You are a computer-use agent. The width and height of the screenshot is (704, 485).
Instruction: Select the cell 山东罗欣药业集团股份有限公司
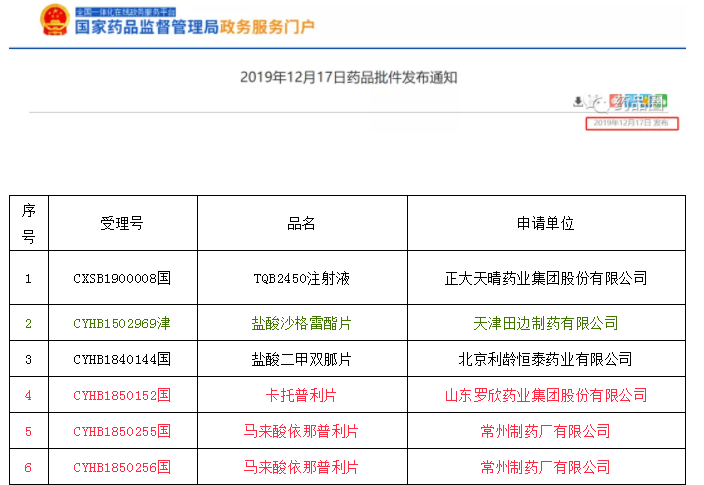coord(546,395)
